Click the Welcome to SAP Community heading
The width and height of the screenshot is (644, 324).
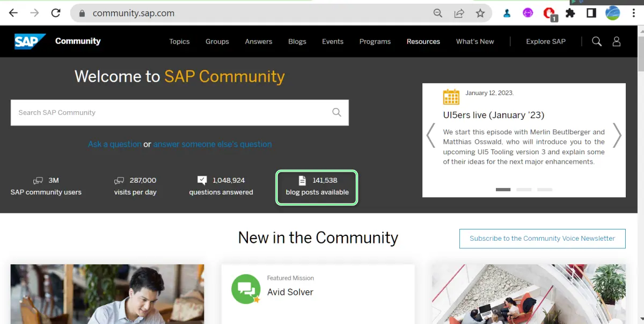coord(180,76)
